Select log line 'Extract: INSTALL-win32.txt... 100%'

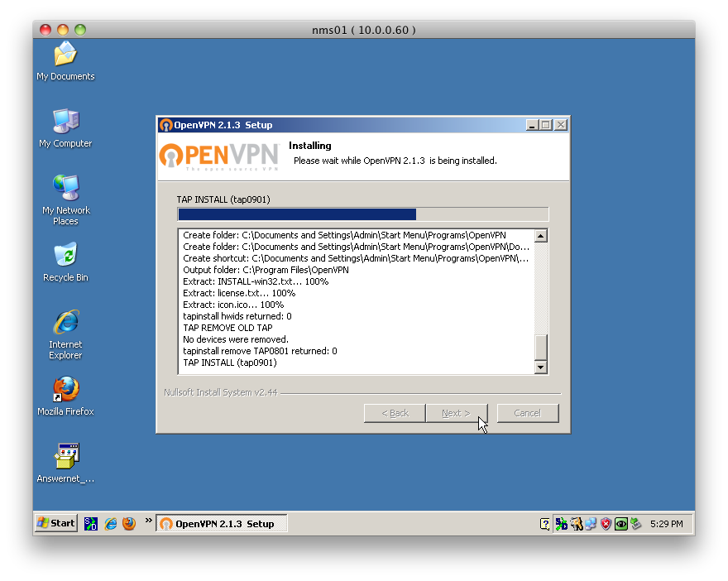coord(256,281)
